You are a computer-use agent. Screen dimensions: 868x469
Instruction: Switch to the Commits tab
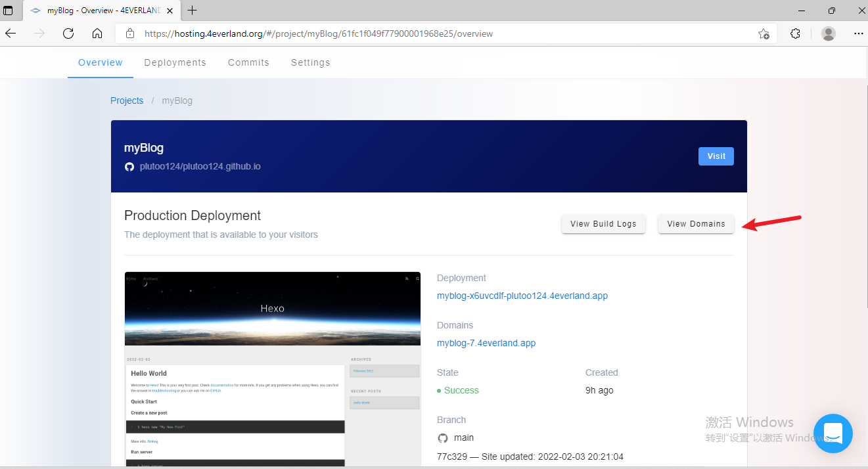tap(248, 62)
